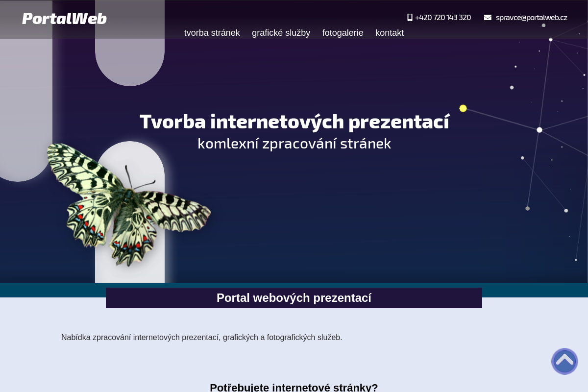Click the Portal webových prezentací banner

tap(294, 298)
